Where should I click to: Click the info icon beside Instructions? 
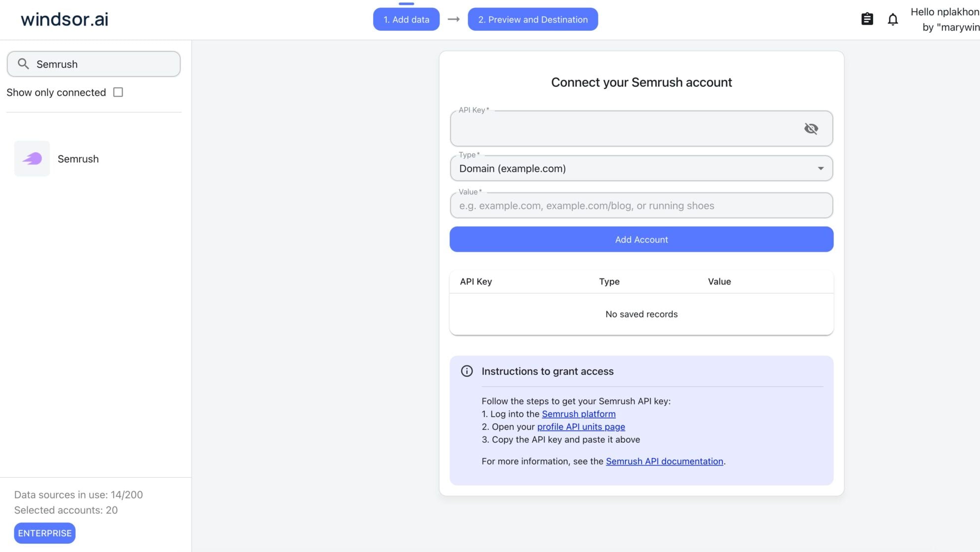pos(467,371)
